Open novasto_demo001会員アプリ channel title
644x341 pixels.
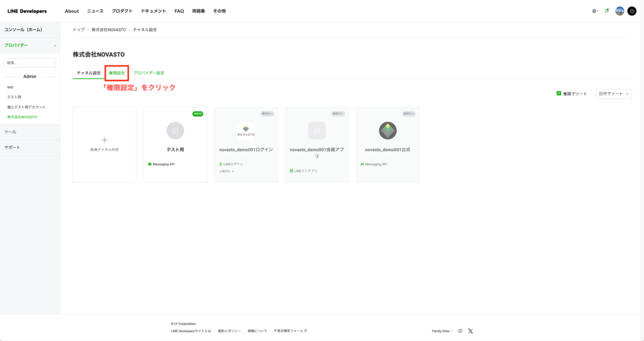tap(317, 153)
